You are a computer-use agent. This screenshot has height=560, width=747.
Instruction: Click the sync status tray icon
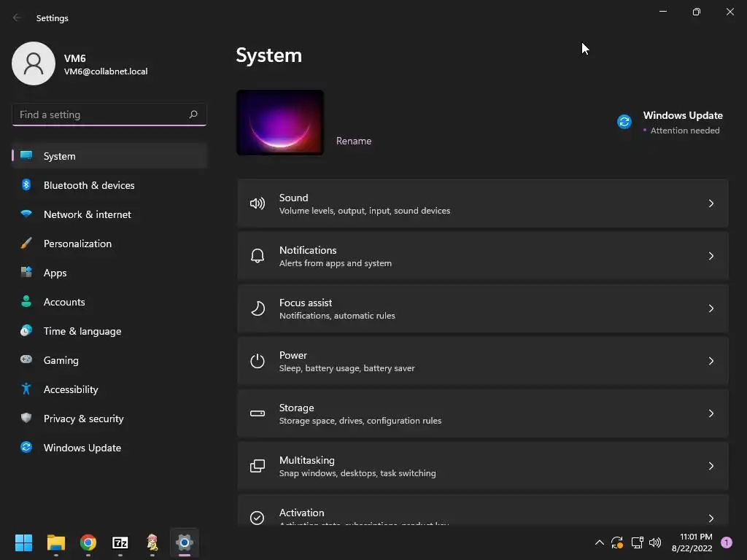point(617,542)
